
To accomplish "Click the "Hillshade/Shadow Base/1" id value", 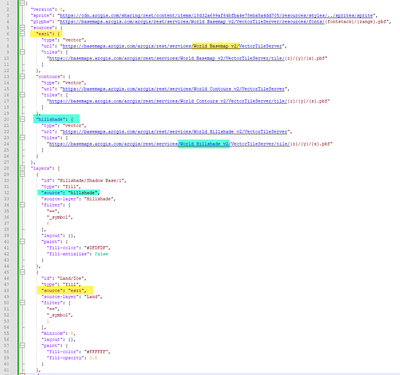I will tap(91, 181).
